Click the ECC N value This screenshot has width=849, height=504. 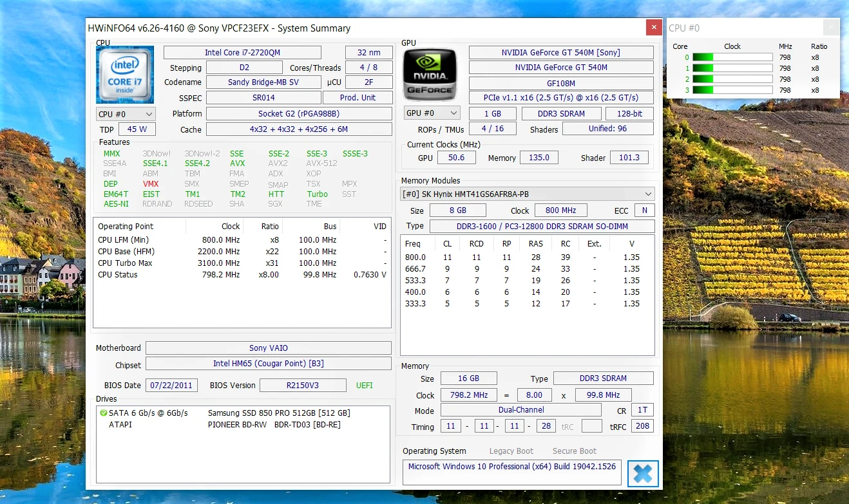(x=644, y=210)
